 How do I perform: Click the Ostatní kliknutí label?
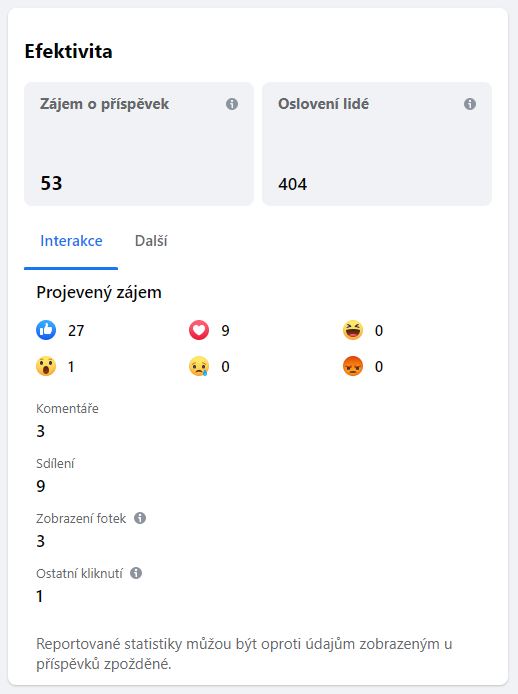click(79, 573)
